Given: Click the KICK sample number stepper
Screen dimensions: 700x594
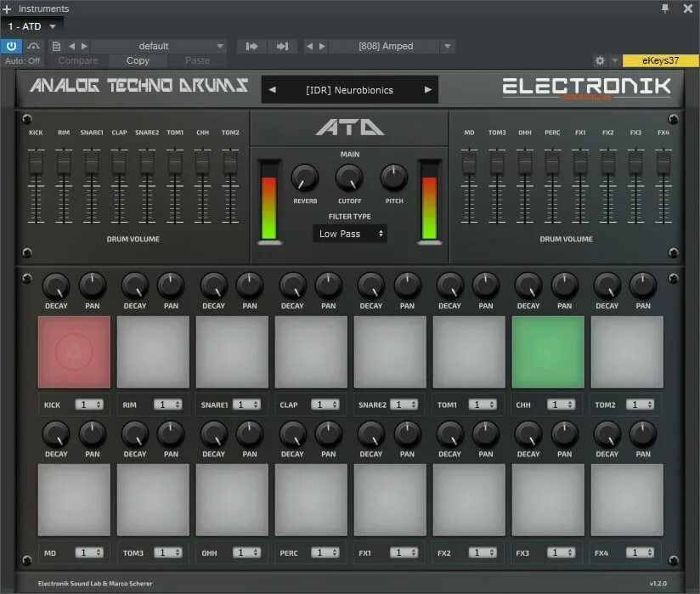Looking at the screenshot, I should [x=89, y=404].
